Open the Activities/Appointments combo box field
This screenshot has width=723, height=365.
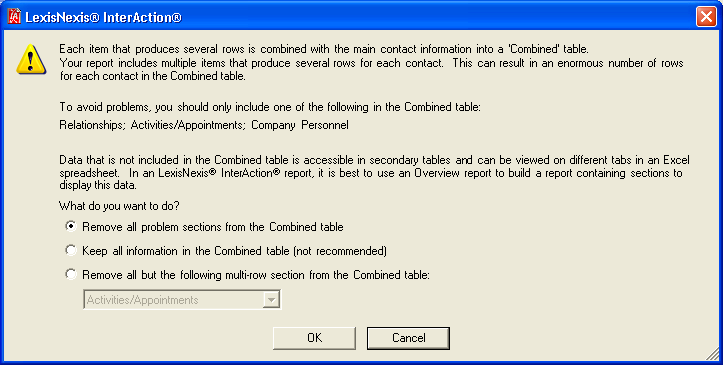click(182, 300)
